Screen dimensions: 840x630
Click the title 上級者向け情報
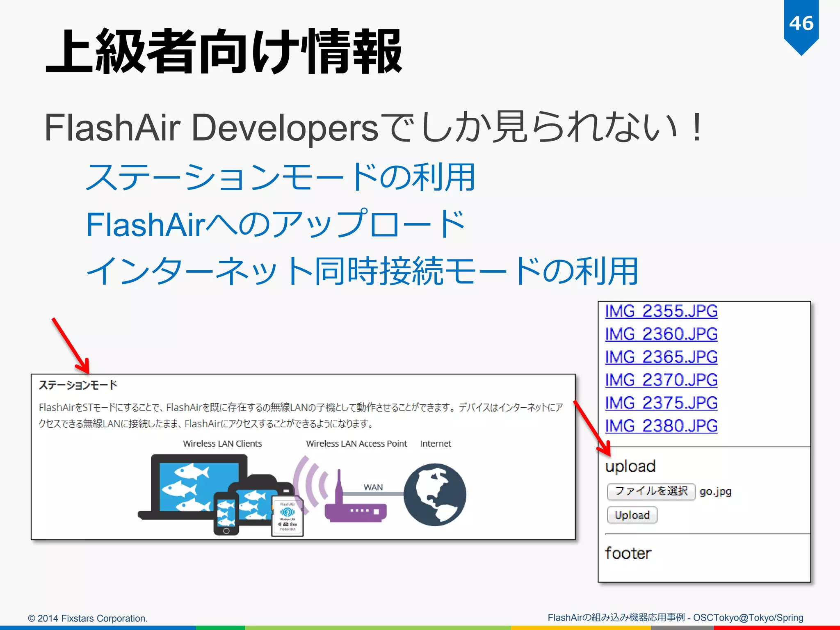pyautogui.click(x=224, y=51)
